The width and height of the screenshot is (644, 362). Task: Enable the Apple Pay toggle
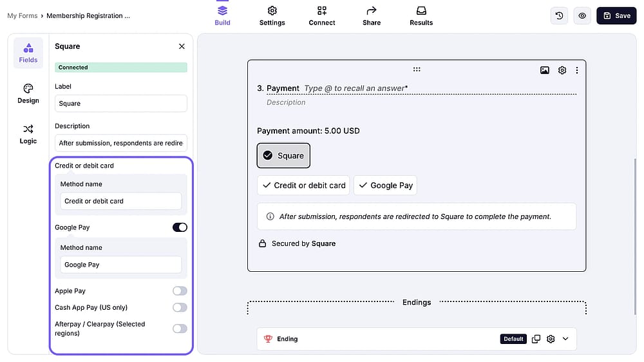tap(180, 291)
